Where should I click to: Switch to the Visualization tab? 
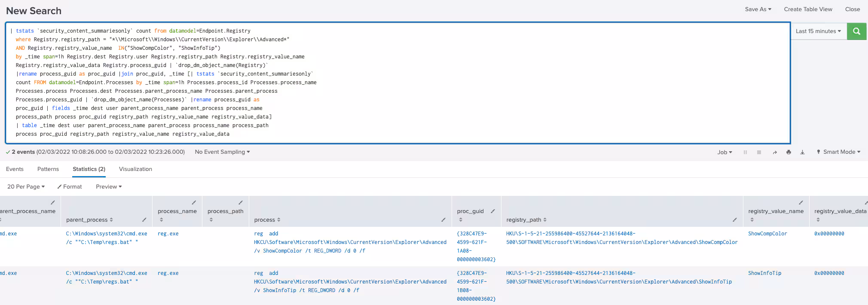(x=135, y=169)
